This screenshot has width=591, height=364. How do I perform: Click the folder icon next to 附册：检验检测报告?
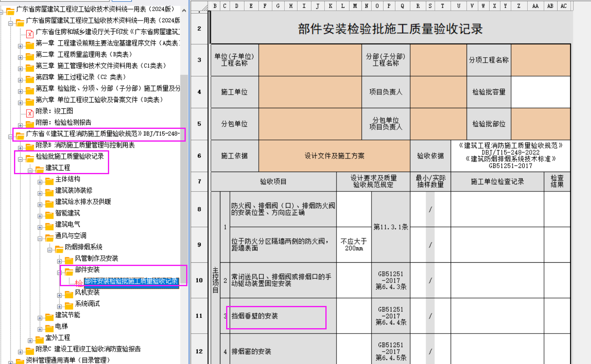tap(30, 124)
